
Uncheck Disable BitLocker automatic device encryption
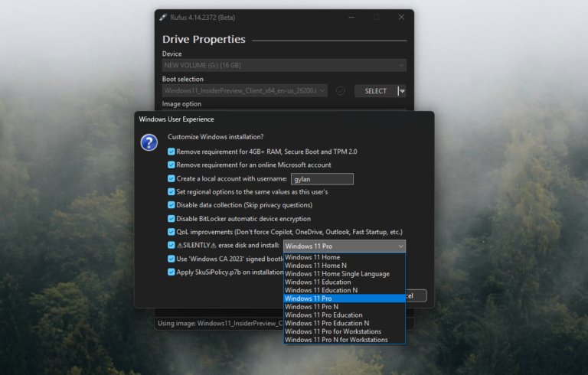[171, 218]
